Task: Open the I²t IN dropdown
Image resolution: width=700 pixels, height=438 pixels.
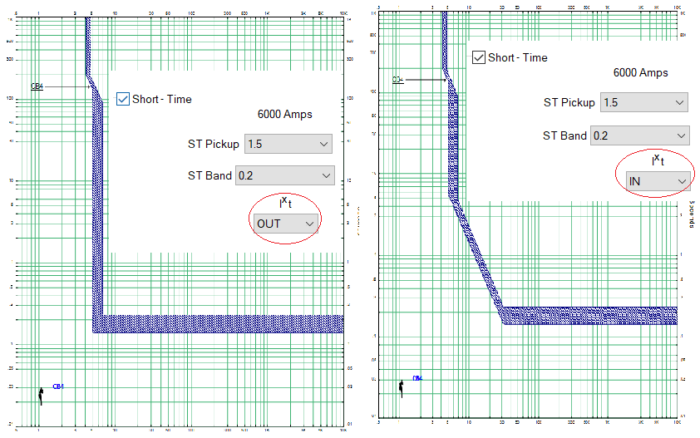Action: [658, 181]
